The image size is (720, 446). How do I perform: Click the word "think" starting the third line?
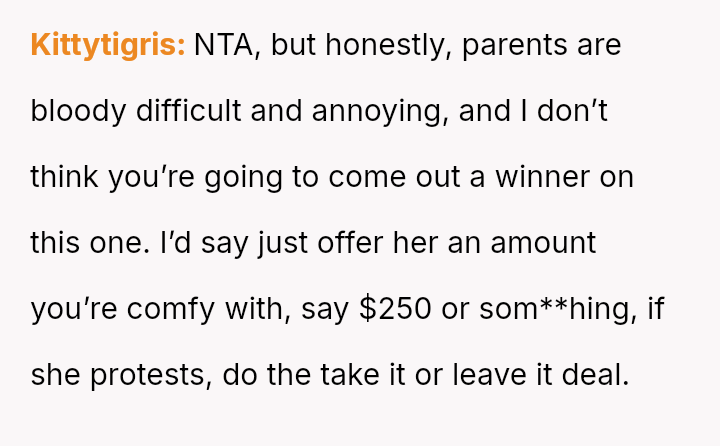click(x=60, y=177)
